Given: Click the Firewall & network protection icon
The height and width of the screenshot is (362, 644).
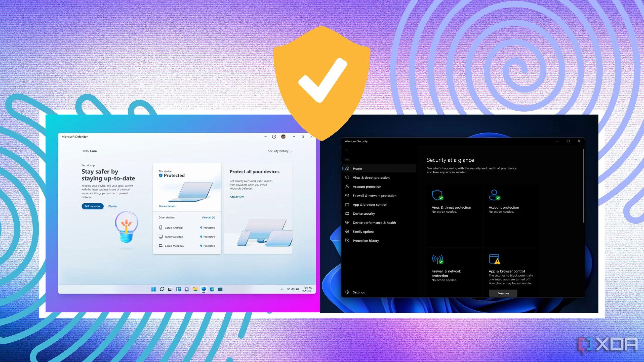Looking at the screenshot, I should (x=437, y=259).
